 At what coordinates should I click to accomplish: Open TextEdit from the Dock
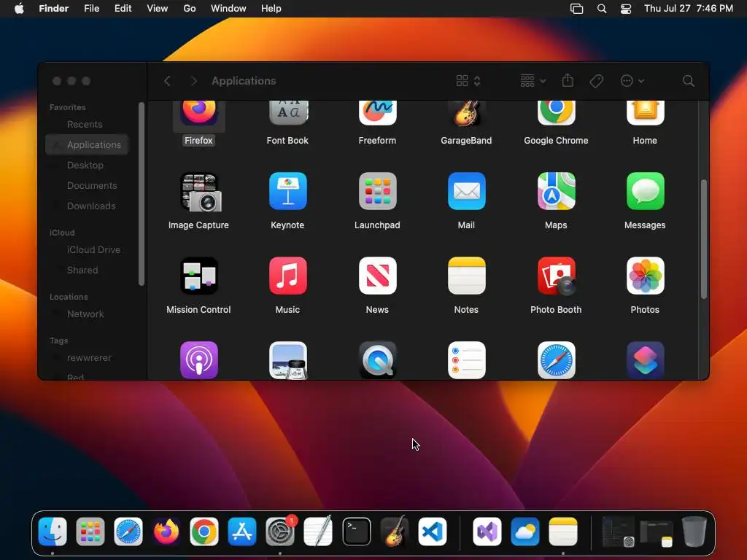tap(318, 531)
